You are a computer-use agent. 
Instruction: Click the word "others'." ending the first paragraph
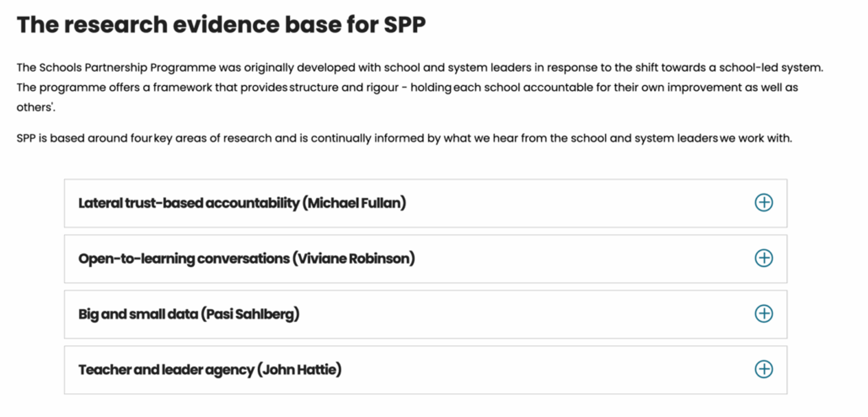tap(36, 108)
